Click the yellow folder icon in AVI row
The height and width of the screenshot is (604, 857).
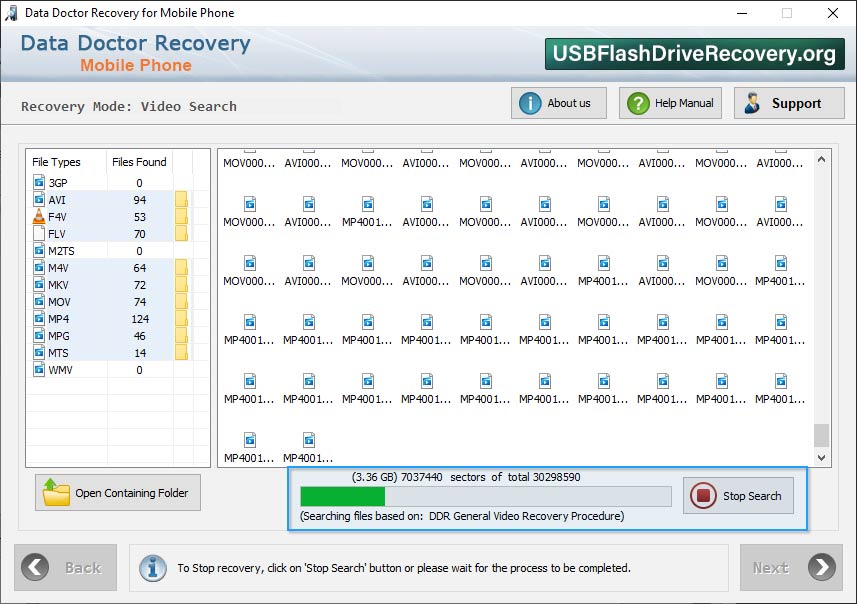point(181,200)
